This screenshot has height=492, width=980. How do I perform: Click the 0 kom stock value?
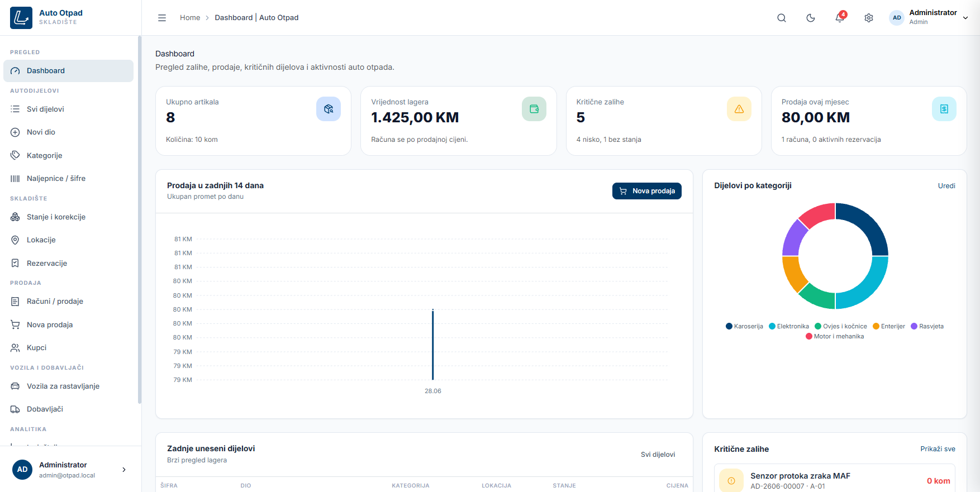tap(938, 481)
